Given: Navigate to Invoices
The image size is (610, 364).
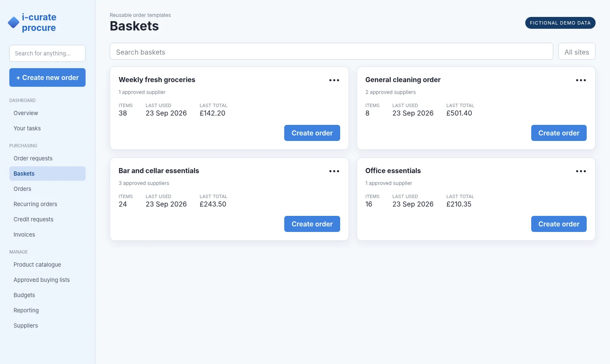Looking at the screenshot, I should pos(47,234).
